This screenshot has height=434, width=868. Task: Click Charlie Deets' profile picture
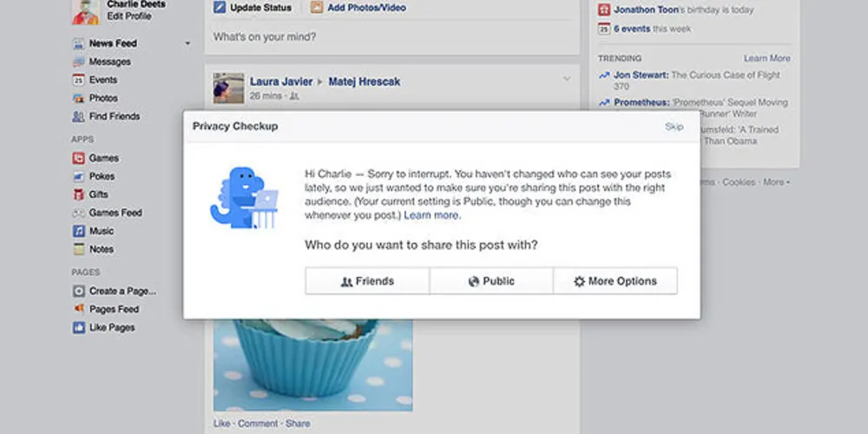point(86,12)
